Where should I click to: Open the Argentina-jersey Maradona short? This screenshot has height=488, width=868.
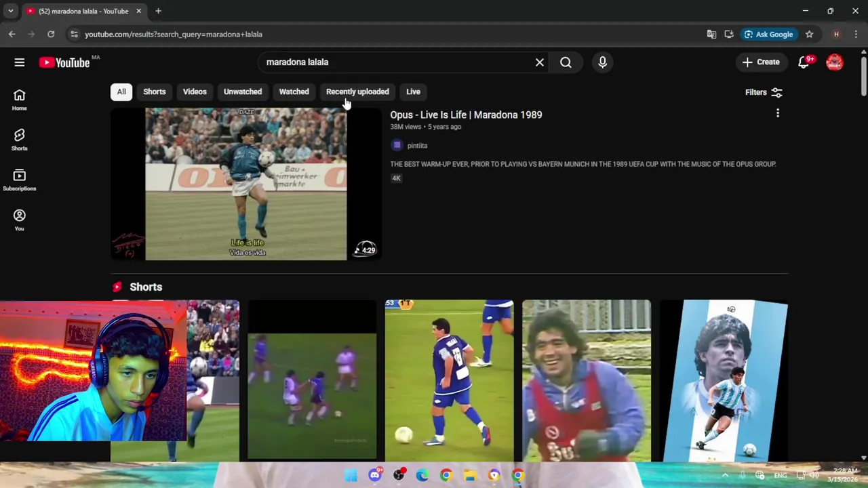tap(724, 380)
